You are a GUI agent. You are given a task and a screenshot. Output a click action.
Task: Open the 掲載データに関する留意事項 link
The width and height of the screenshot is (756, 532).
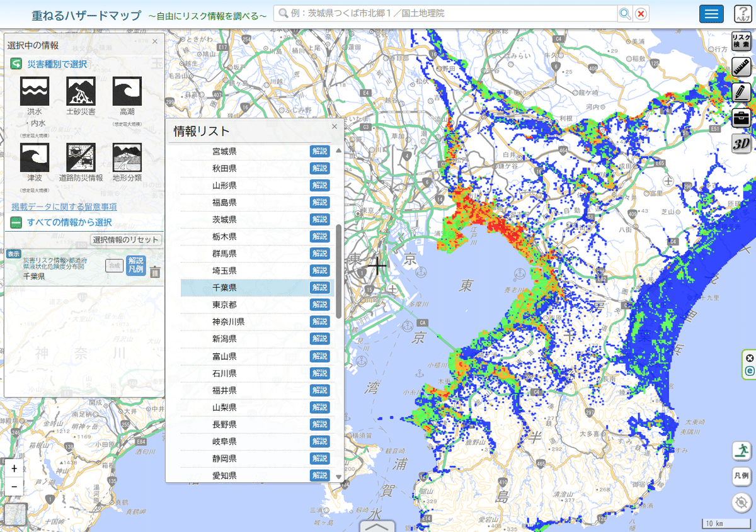(64, 207)
